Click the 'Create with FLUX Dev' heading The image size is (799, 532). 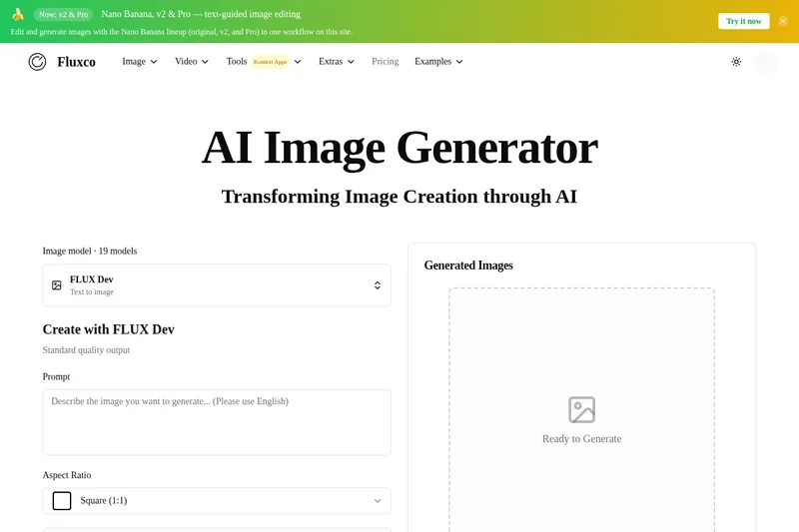(x=109, y=329)
